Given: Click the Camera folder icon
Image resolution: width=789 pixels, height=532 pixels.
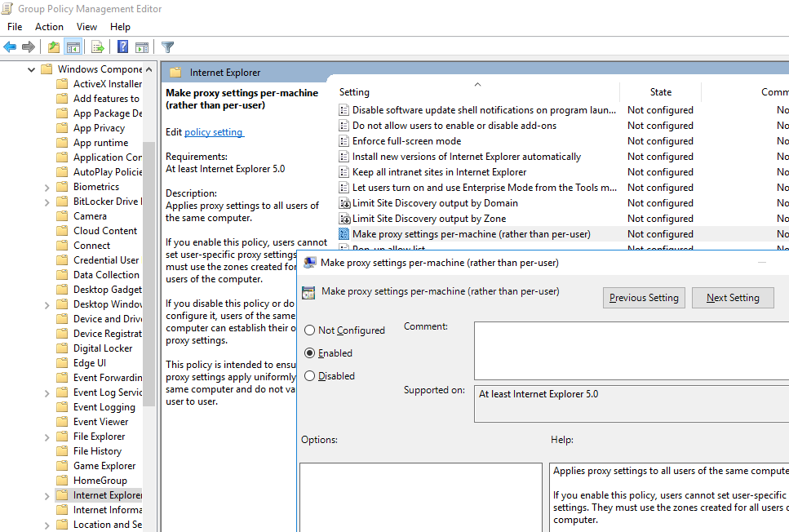Looking at the screenshot, I should pos(62,216).
